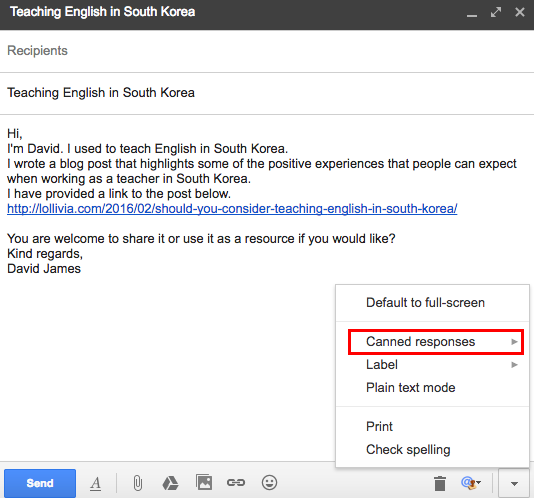
Task: Expand compose window to full-screen arrows icon
Action: click(x=496, y=12)
